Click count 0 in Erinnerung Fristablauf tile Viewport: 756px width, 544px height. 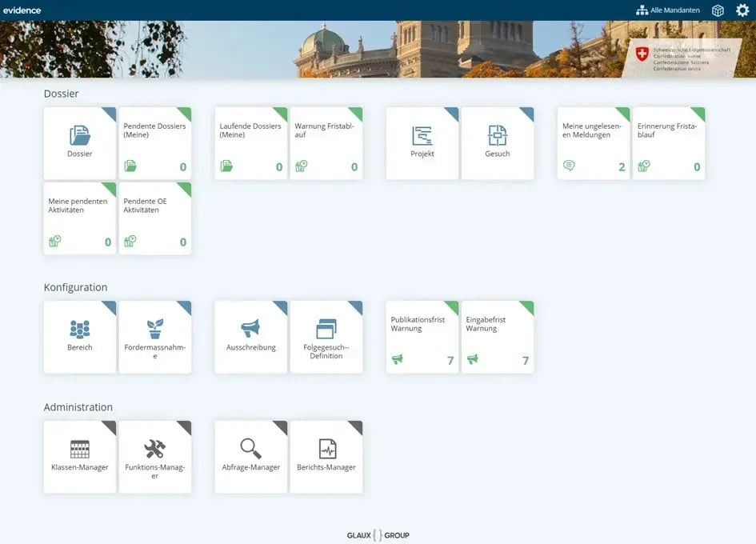pos(697,167)
